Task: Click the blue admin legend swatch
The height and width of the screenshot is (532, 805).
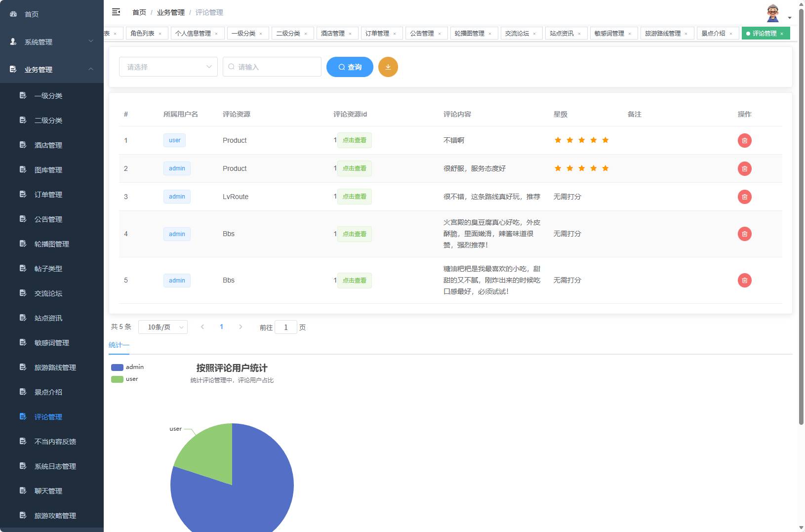Action: (x=117, y=367)
